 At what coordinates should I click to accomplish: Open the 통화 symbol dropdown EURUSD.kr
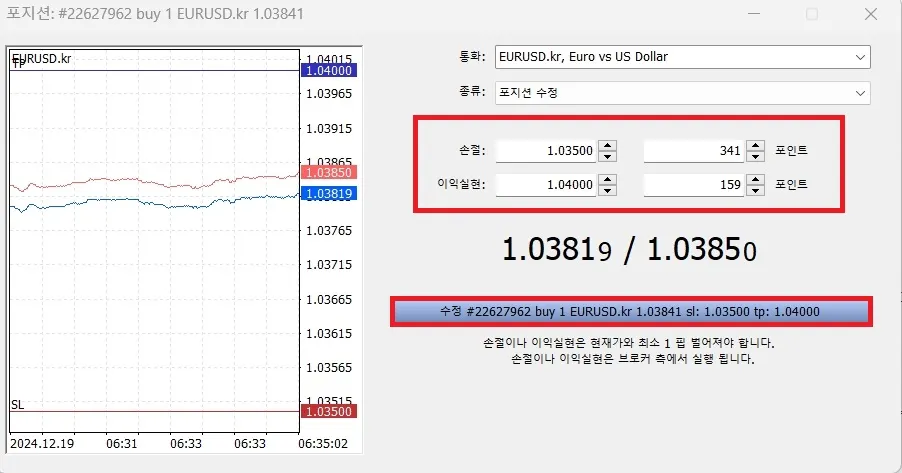pos(682,57)
